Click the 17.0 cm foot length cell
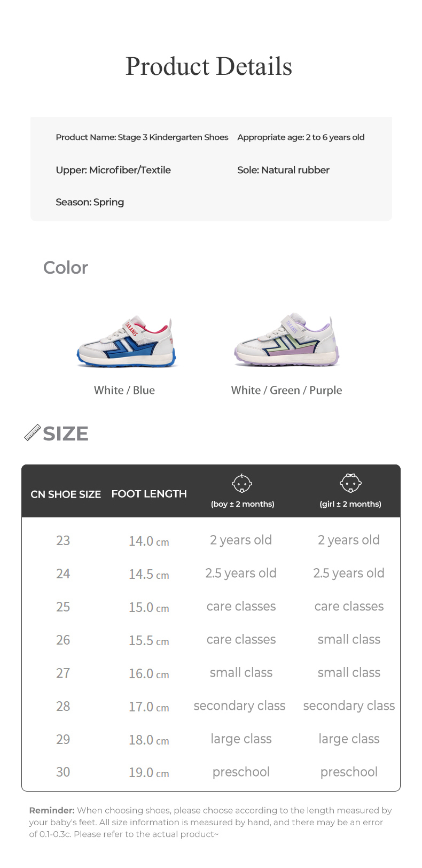Screen dimensions: 422x868 149,707
